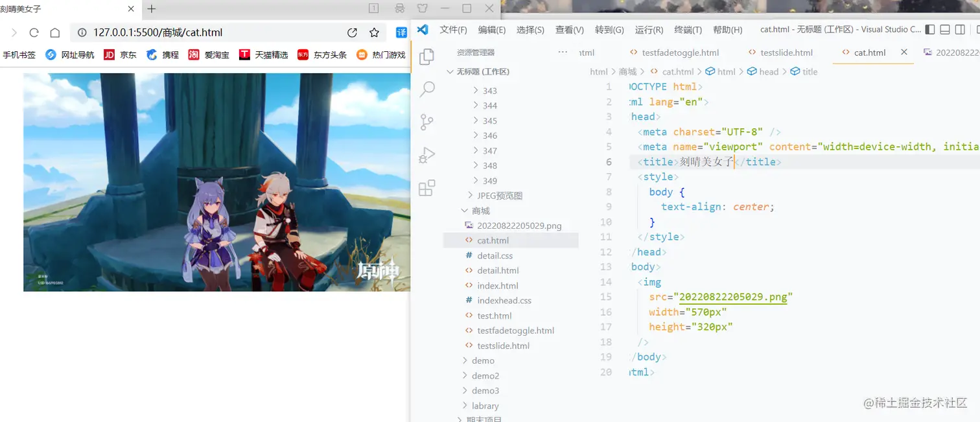Open the 手机书签 bookmark
Image resolution: width=980 pixels, height=422 pixels.
(19, 55)
